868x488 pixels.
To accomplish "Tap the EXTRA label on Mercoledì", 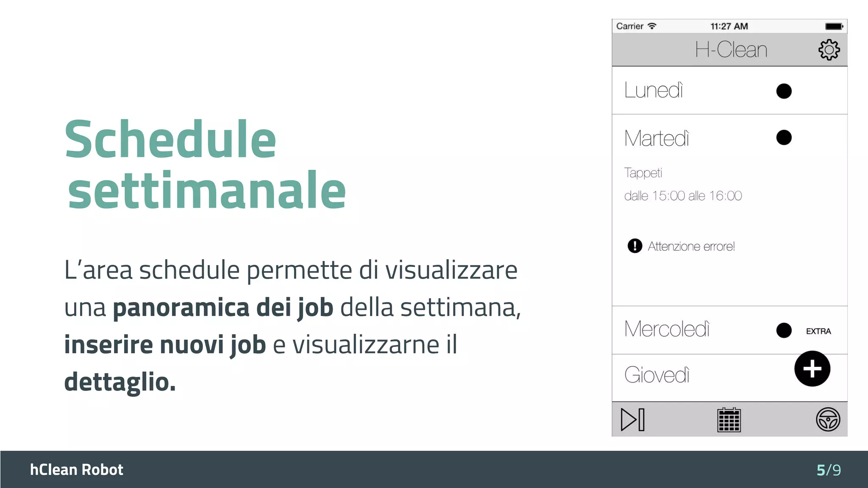I will (x=818, y=331).
